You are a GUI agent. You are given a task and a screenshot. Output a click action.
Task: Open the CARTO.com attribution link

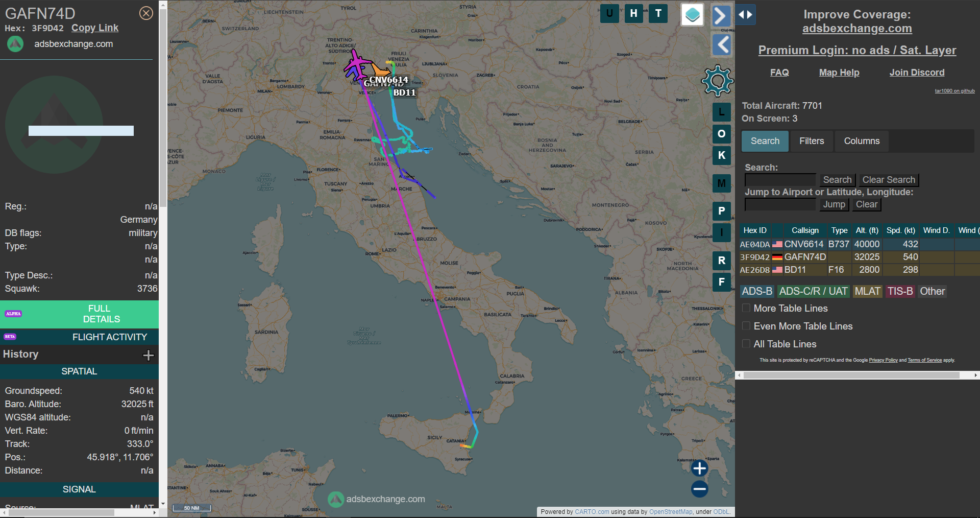tap(592, 512)
